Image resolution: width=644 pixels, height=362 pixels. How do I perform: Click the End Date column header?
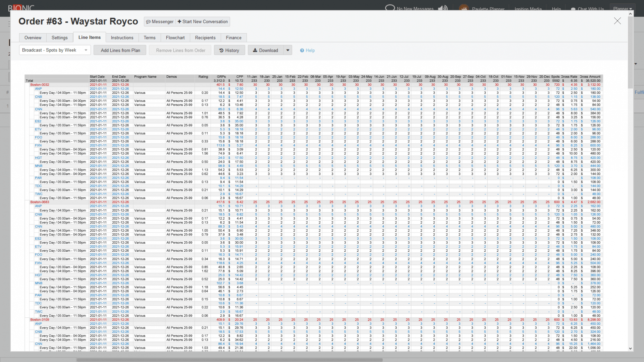point(119,77)
